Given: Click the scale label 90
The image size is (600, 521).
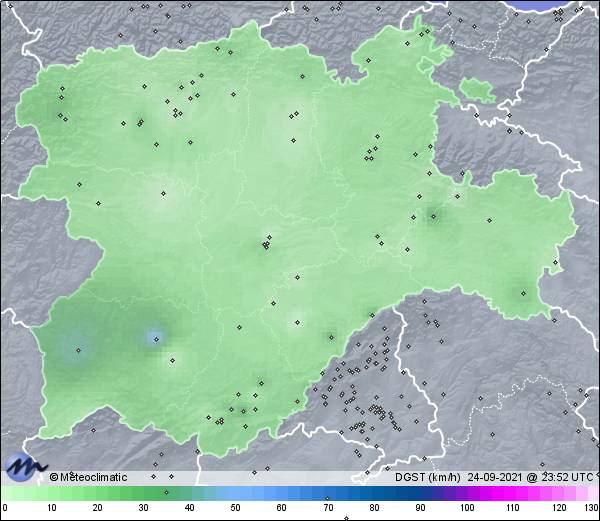Looking at the screenshot, I should (x=420, y=508).
